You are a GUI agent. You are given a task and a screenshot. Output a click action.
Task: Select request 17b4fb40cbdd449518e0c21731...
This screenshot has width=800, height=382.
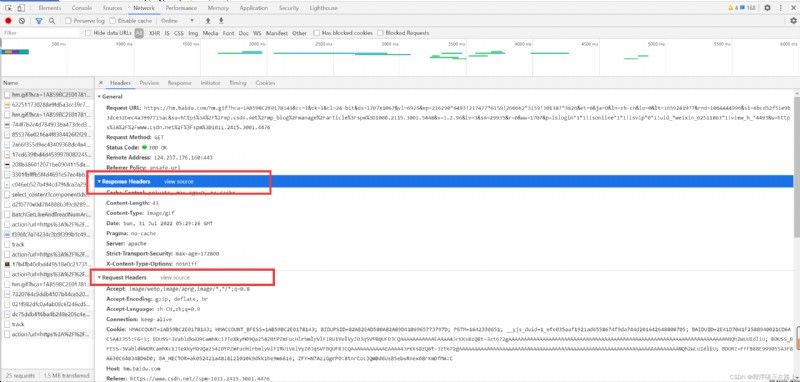(x=47, y=264)
